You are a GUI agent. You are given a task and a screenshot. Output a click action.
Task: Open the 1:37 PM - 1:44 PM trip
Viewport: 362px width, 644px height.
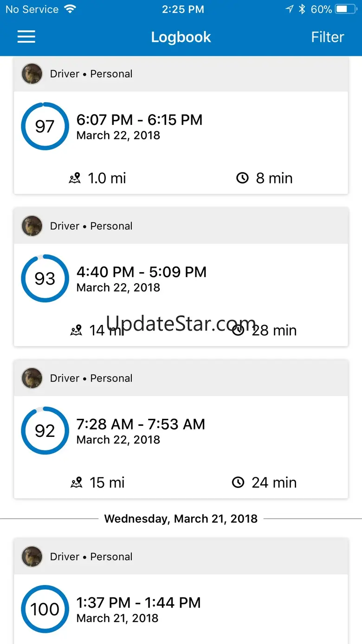pos(138,603)
